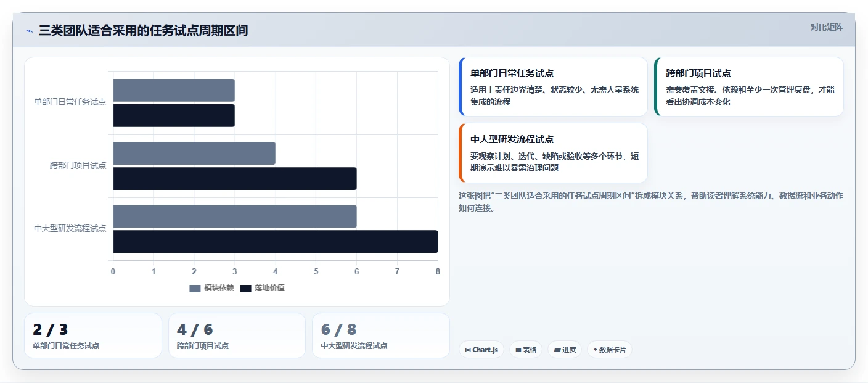Toggle the 落地价值 legend swatch

tap(245, 288)
